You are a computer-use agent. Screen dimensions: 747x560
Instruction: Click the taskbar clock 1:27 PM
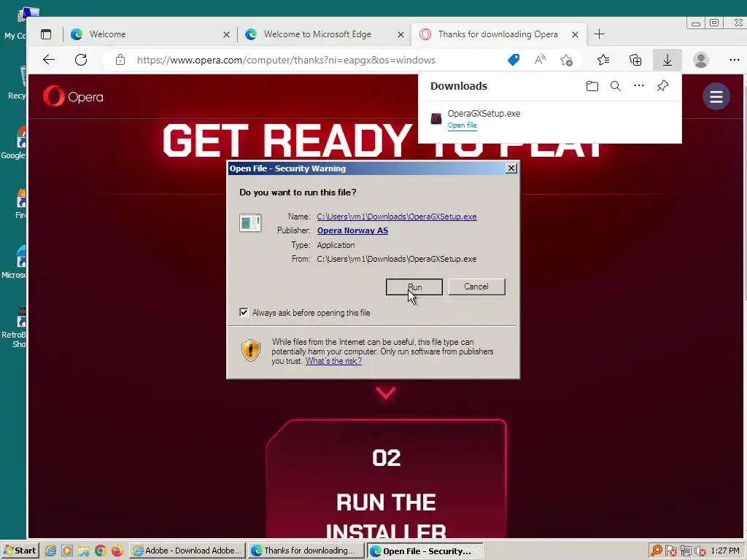(x=724, y=551)
